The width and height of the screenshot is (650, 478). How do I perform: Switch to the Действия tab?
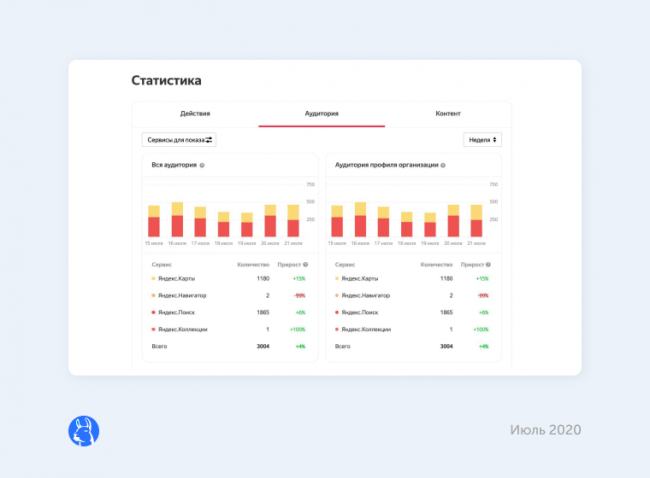click(x=195, y=114)
